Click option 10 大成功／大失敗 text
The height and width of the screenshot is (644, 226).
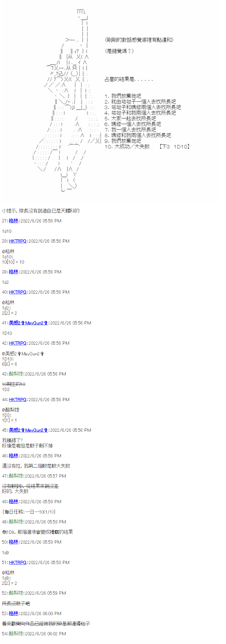tap(127, 147)
